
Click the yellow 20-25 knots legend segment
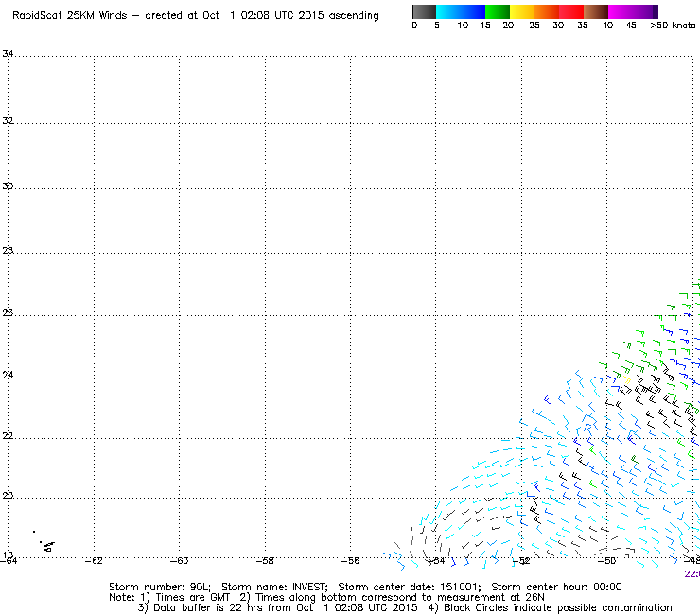click(522, 11)
